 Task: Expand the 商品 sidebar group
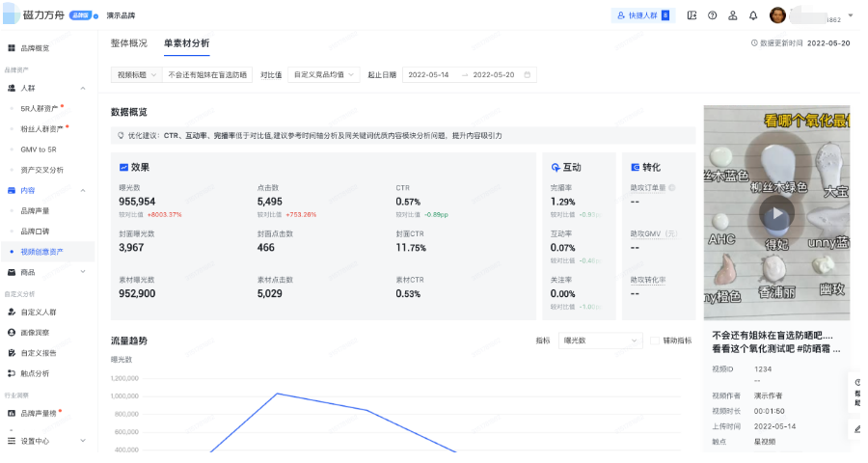pos(83,272)
